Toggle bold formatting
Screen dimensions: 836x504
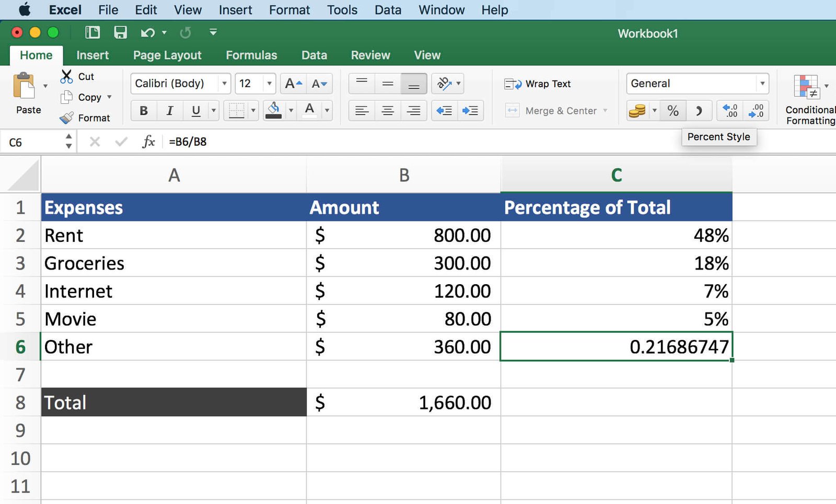[143, 111]
